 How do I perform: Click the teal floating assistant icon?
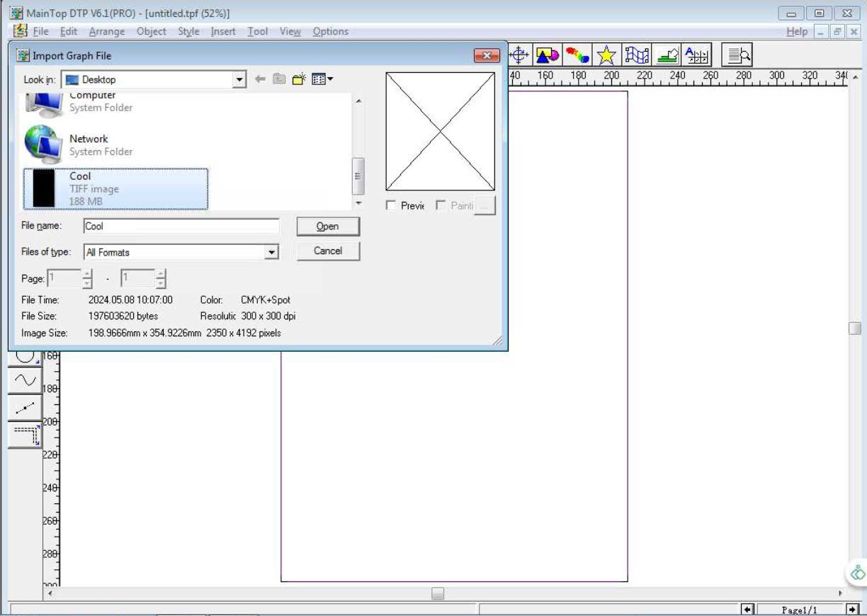pos(858,573)
